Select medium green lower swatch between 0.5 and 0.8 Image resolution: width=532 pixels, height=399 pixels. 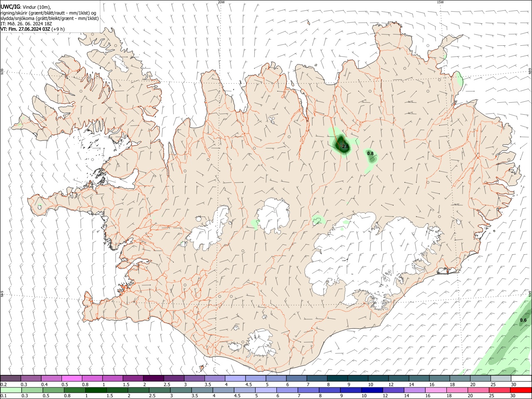pos(53,390)
